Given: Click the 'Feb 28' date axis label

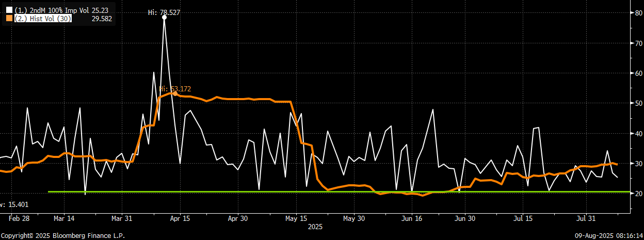Looking at the screenshot, I should pyautogui.click(x=20, y=218).
